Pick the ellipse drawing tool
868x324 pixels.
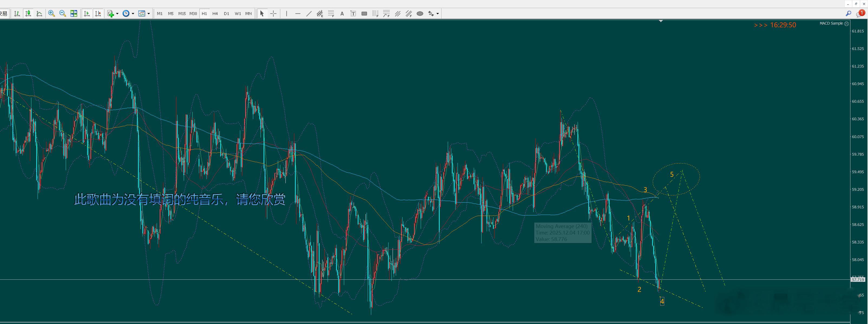click(420, 14)
